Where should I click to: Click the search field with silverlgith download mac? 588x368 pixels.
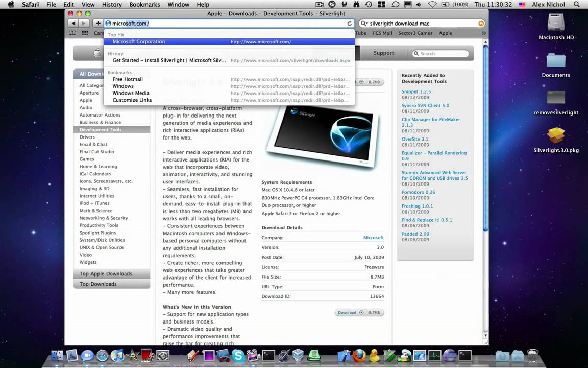[422, 24]
